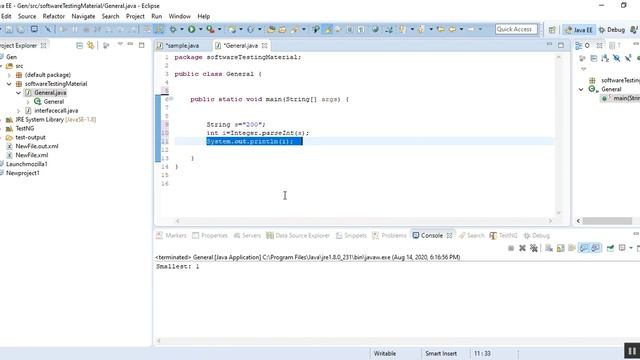The image size is (640, 360).
Task: Click the Debug bug icon in the toolbar
Action: [173, 29]
